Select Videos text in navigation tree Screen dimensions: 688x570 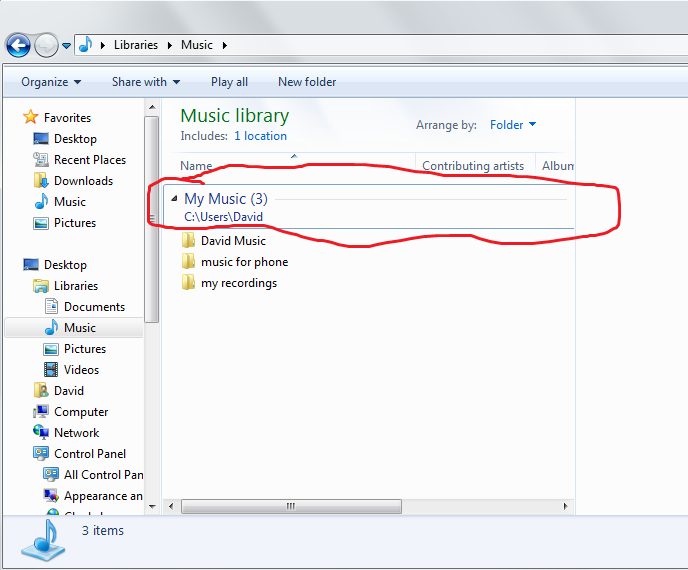coord(81,370)
